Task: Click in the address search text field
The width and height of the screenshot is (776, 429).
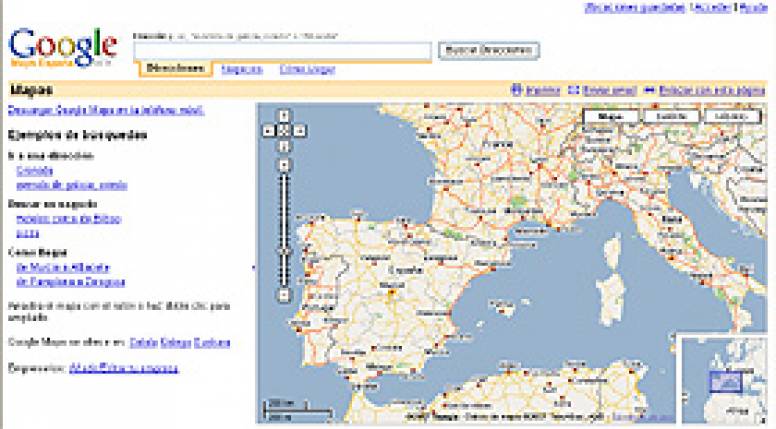Action: (283, 50)
